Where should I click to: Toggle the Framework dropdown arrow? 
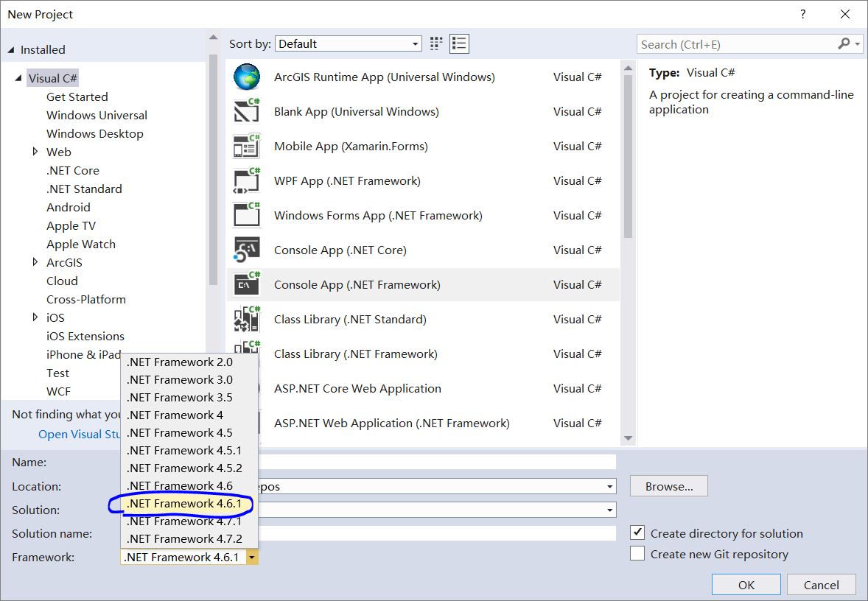pyautogui.click(x=252, y=558)
